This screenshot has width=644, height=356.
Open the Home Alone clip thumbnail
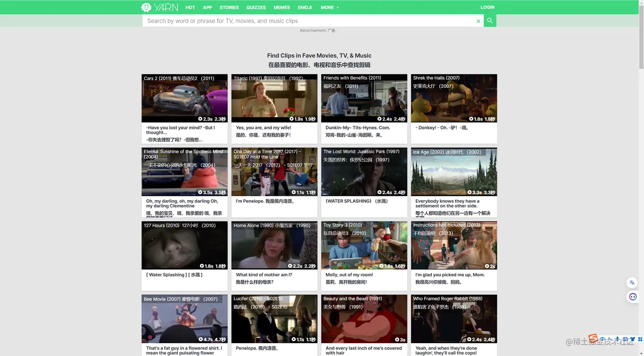point(274,246)
